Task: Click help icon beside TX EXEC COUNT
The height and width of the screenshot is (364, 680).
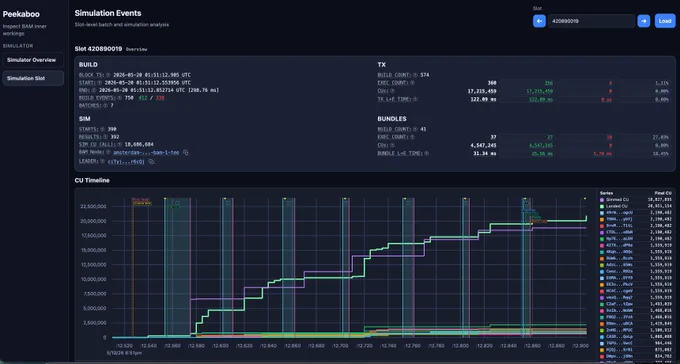Action: [x=412, y=82]
